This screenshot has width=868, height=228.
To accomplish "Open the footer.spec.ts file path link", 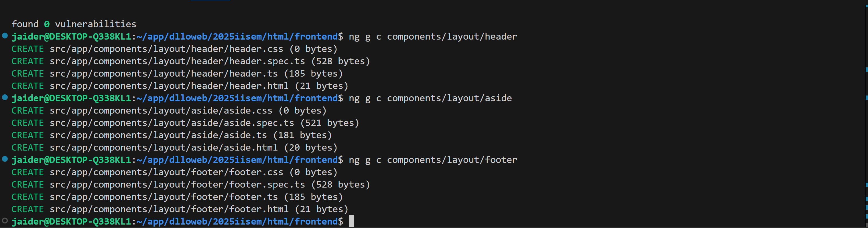I will click(x=177, y=184).
